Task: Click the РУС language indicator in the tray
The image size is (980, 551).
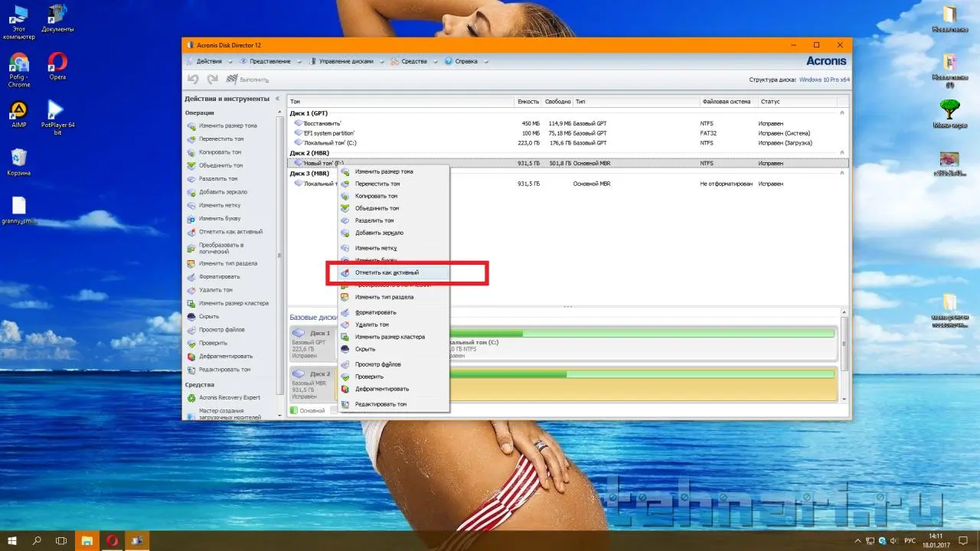Action: pos(910,541)
